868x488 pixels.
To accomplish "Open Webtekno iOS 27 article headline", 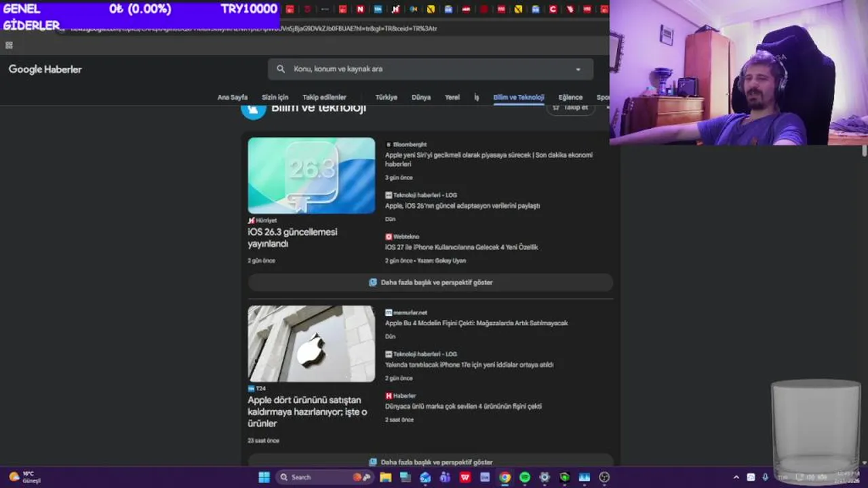I will [461, 247].
